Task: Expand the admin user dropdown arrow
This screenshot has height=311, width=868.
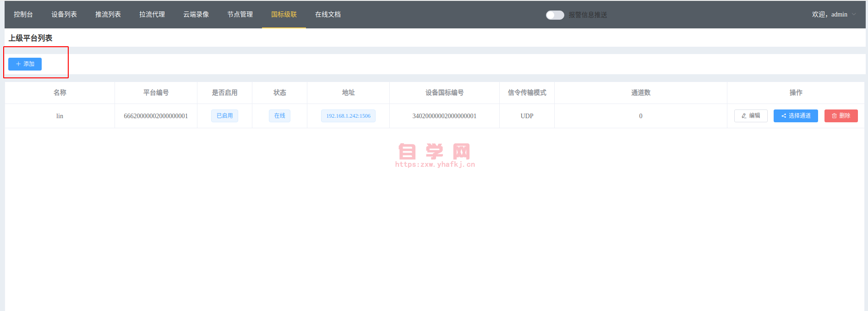Action: (854, 15)
